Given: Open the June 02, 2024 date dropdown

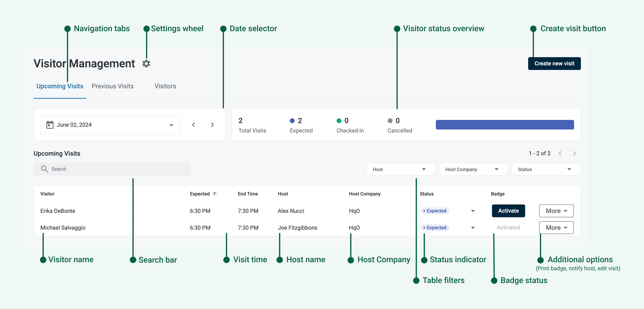Looking at the screenshot, I should (171, 125).
